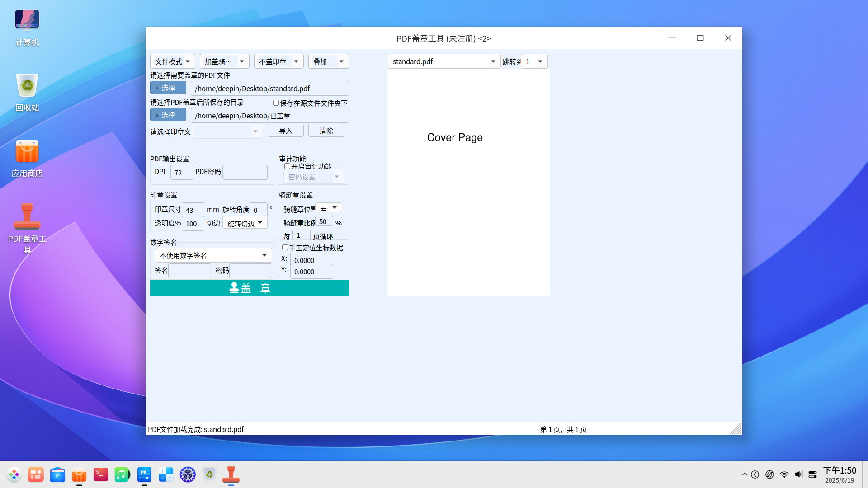Click the 骑缝章比例 value field
This screenshot has height=488, width=868.
[x=325, y=221]
